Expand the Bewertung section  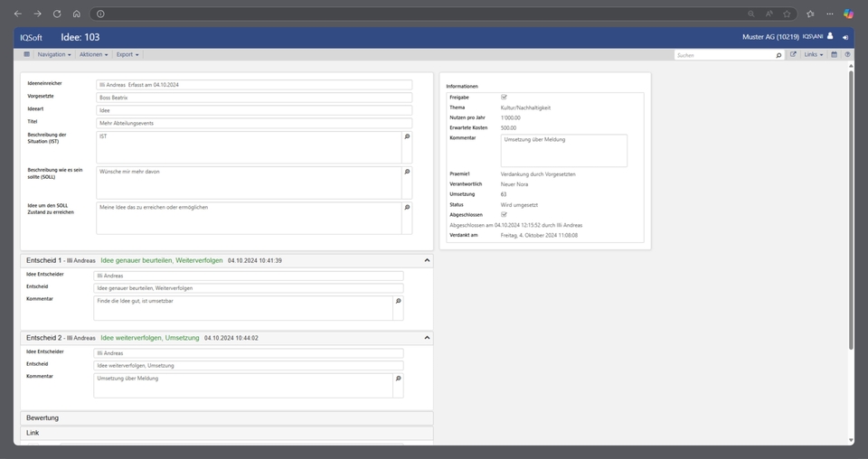point(226,417)
